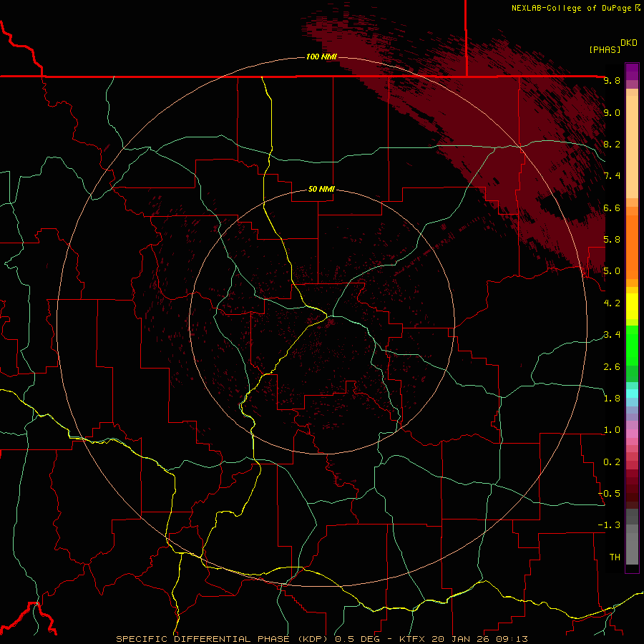Click the 9.8 value on color scale
The width and height of the screenshot is (644, 644).
(x=612, y=80)
